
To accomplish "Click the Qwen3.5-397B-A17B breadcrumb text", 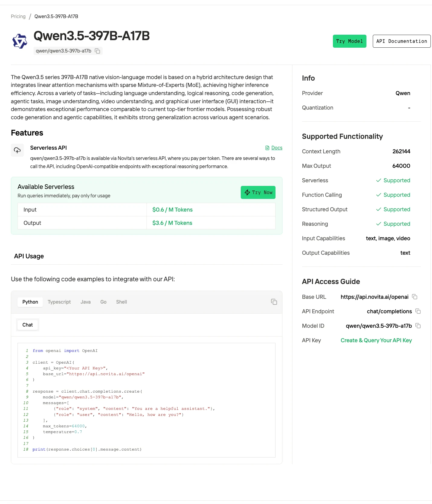I will (x=56, y=16).
